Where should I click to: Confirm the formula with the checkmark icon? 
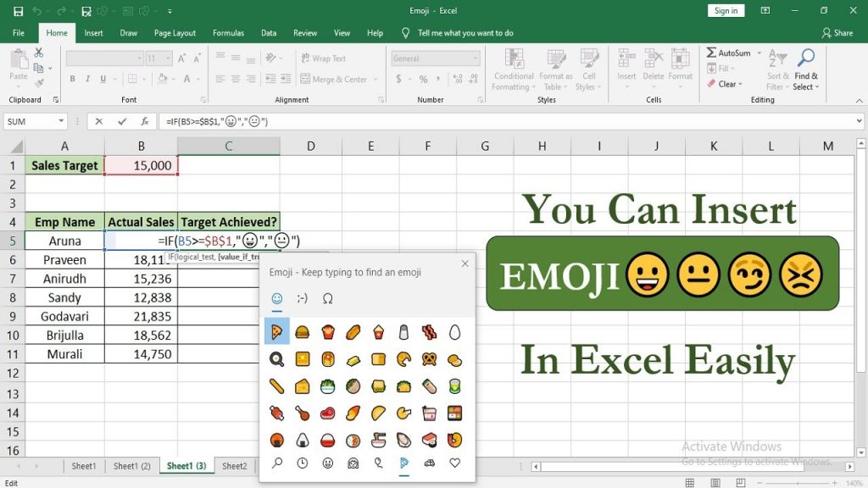click(123, 122)
